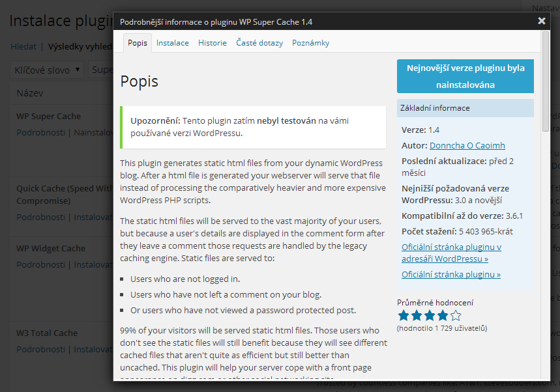The image size is (560, 392).
Task: Click the 'Nejnovější verze pluginu byla nainstalována' button
Action: pos(465,76)
